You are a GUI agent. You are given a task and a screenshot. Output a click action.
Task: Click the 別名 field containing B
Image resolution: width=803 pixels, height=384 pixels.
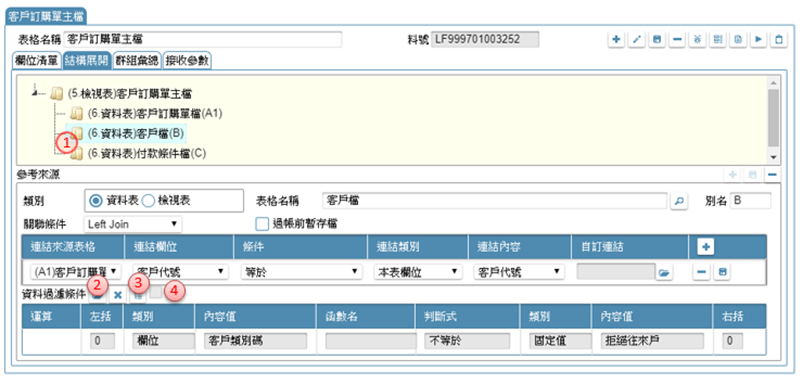click(x=750, y=201)
